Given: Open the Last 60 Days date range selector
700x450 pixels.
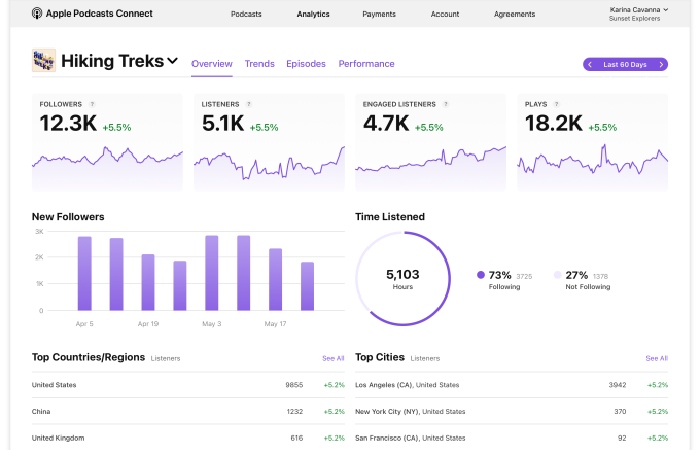Looking at the screenshot, I should (625, 64).
